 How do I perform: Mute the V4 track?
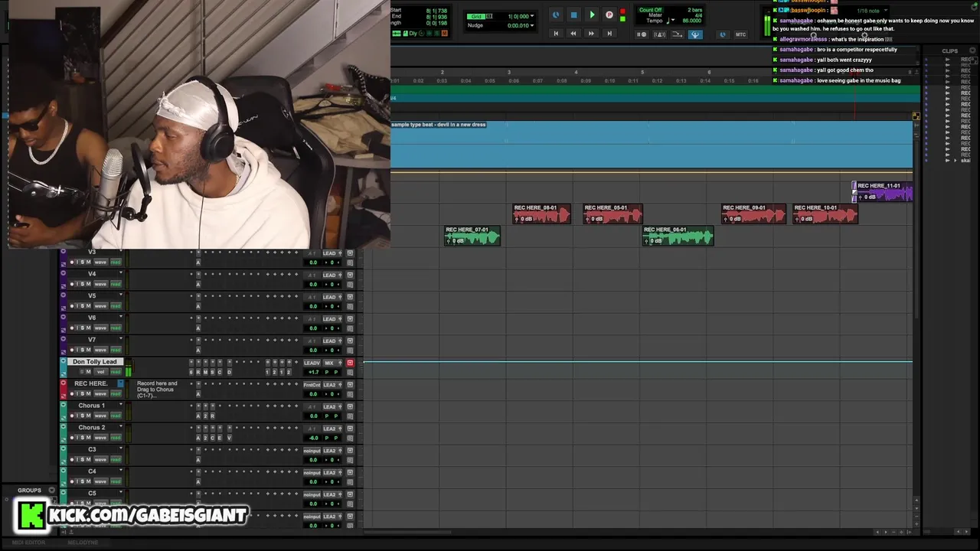[x=88, y=284]
